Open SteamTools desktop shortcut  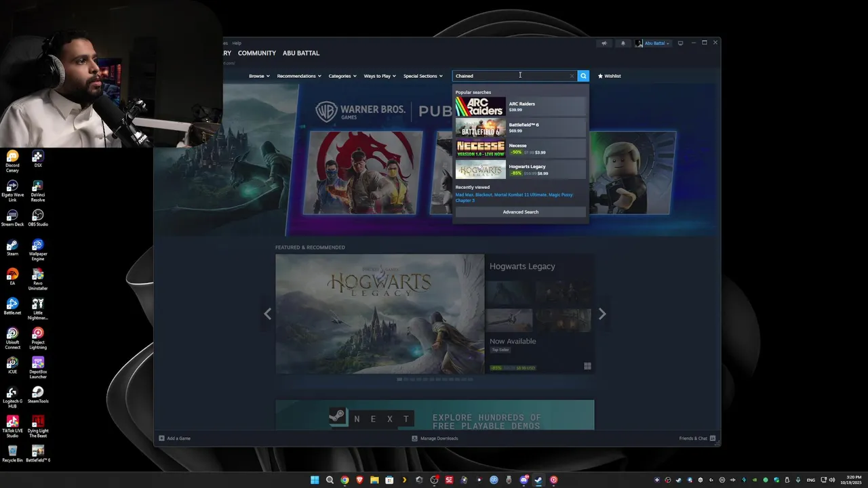pos(38,394)
